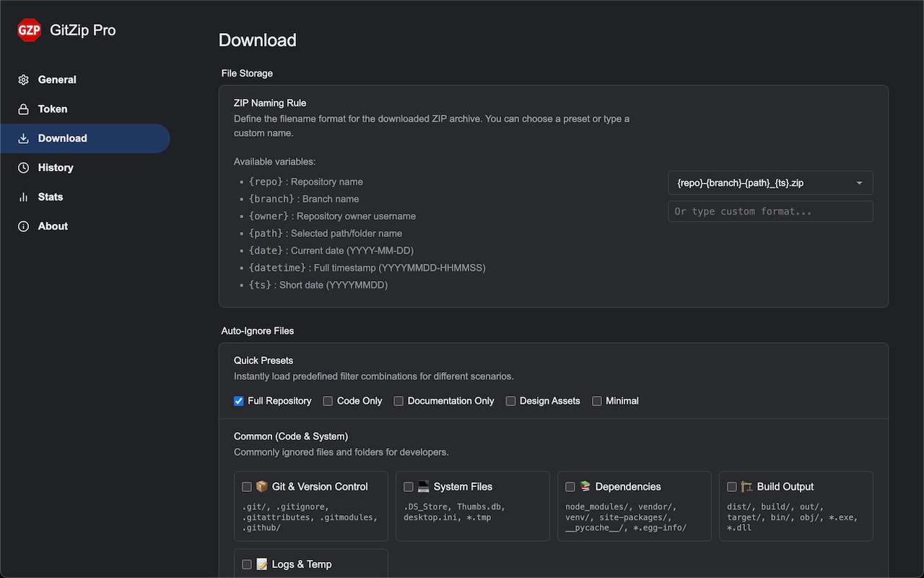Enable the Design Assets preset
924x578 pixels.
point(511,401)
